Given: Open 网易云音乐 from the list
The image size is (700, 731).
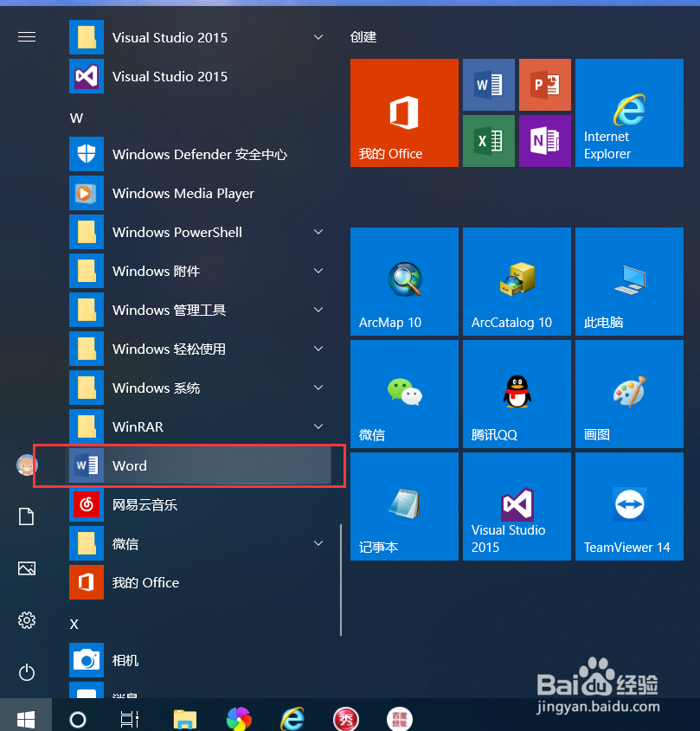Looking at the screenshot, I should pos(200,504).
